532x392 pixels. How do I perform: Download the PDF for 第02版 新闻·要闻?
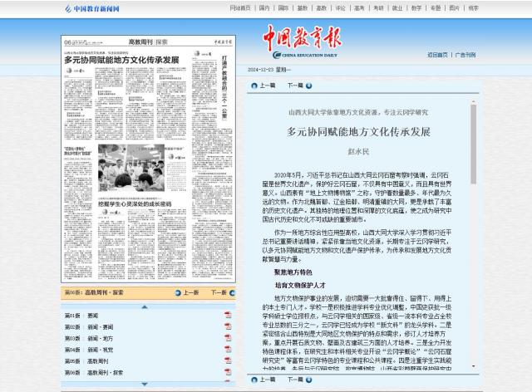coord(228,327)
